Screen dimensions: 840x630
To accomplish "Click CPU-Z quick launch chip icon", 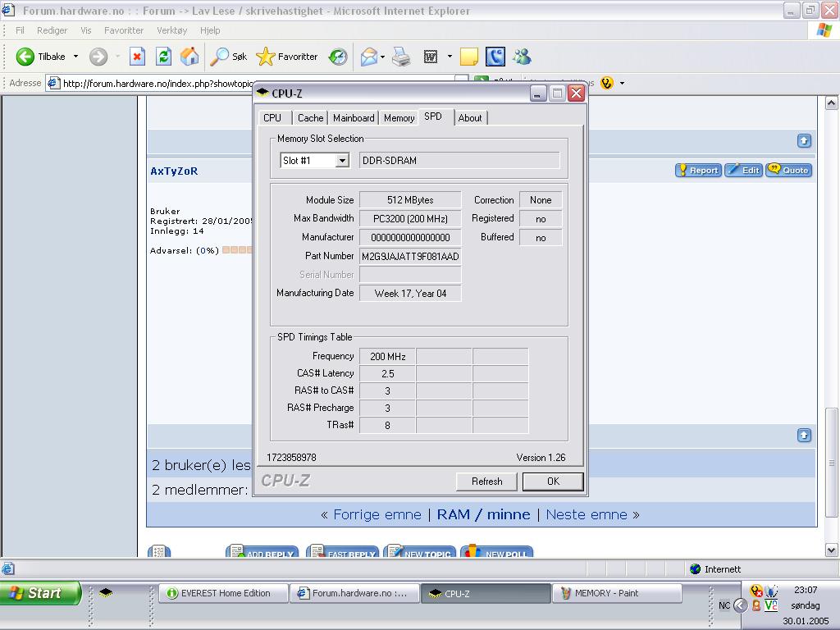I will tap(106, 592).
